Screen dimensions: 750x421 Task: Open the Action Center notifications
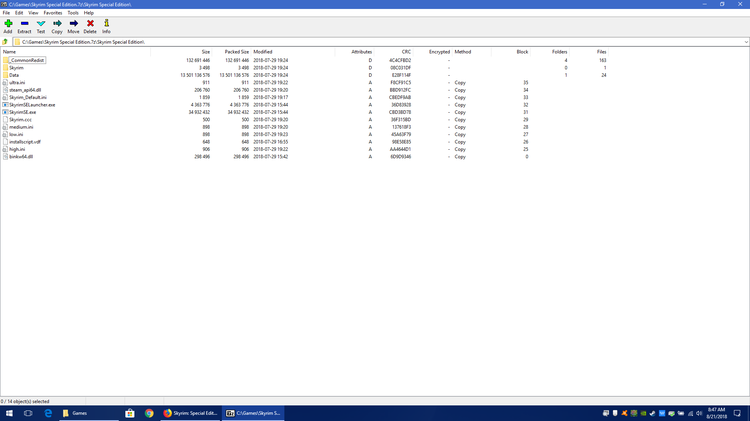737,413
